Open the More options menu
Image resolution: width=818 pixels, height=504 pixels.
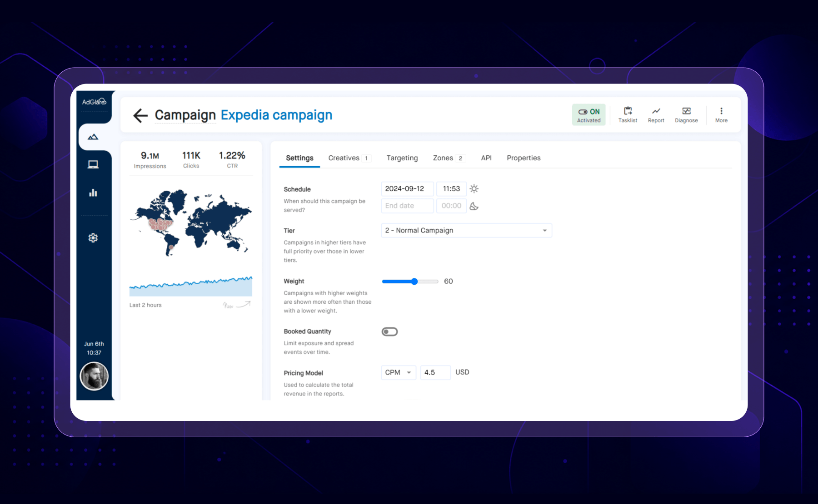[x=721, y=115]
